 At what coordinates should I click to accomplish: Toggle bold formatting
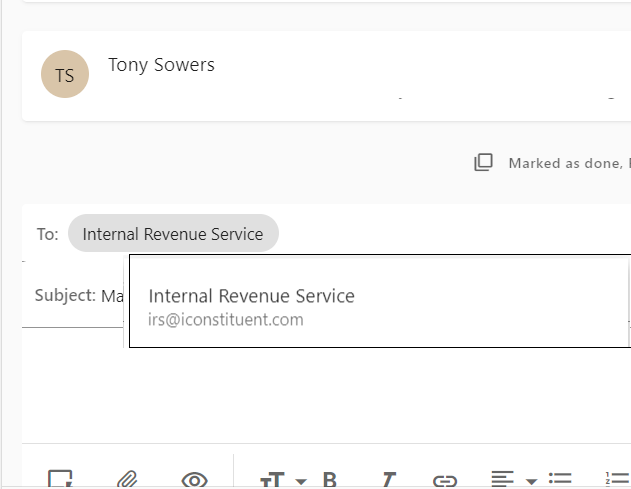(330, 480)
